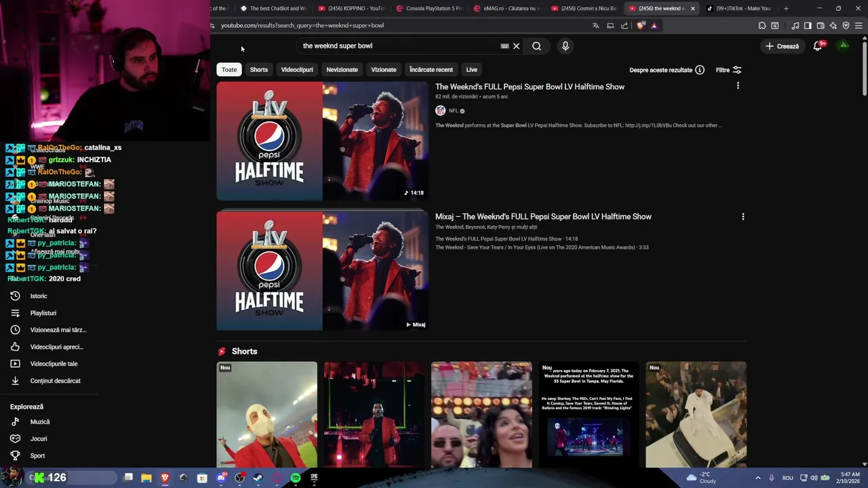Open Jocuri under Explorează
Image resolution: width=868 pixels, height=488 pixels.
click(39, 439)
